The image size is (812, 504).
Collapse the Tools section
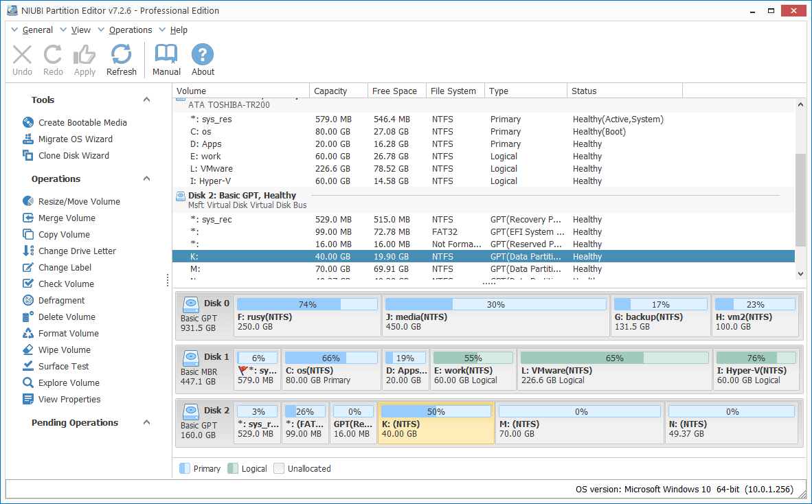click(146, 100)
